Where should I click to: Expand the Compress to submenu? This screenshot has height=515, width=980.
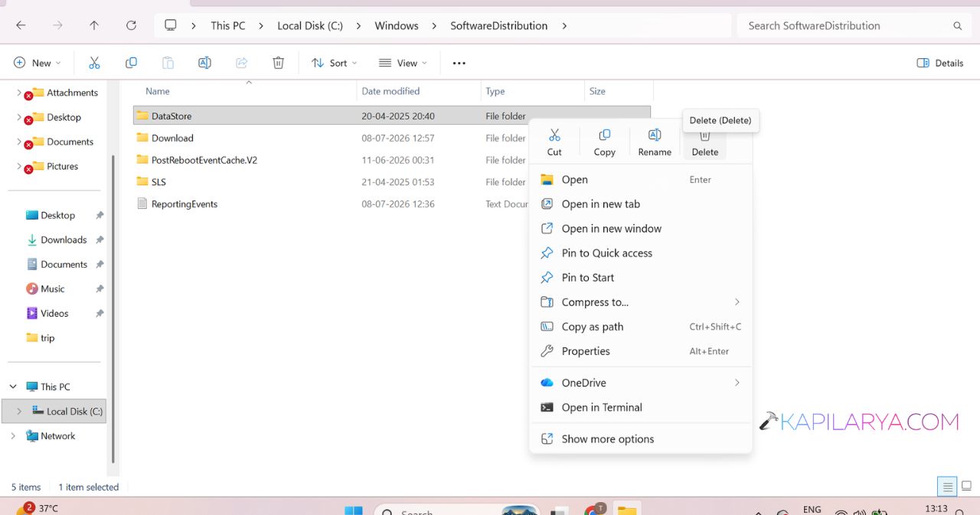point(737,302)
